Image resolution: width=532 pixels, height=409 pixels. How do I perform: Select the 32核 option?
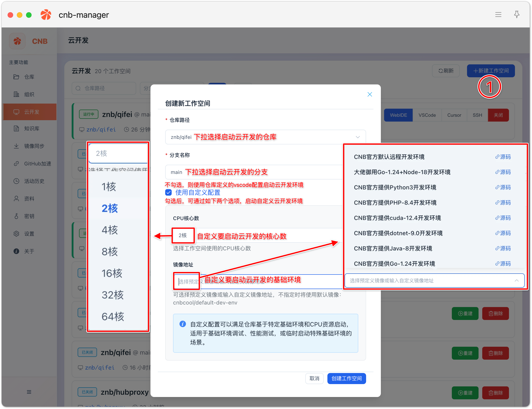[118, 295]
